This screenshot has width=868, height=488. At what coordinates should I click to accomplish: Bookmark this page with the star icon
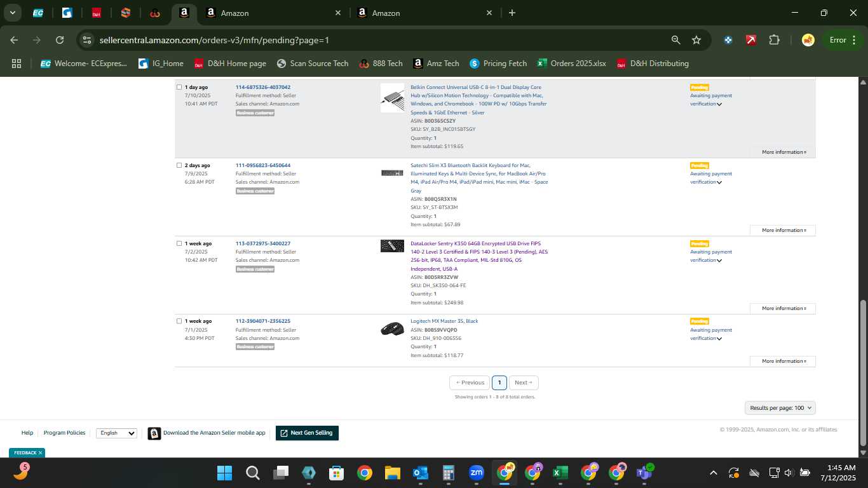pyautogui.click(x=696, y=40)
